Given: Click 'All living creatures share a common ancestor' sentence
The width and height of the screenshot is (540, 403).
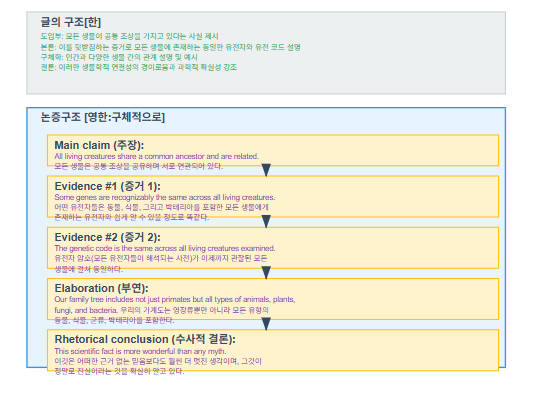Looking at the screenshot, I should tap(156, 156).
